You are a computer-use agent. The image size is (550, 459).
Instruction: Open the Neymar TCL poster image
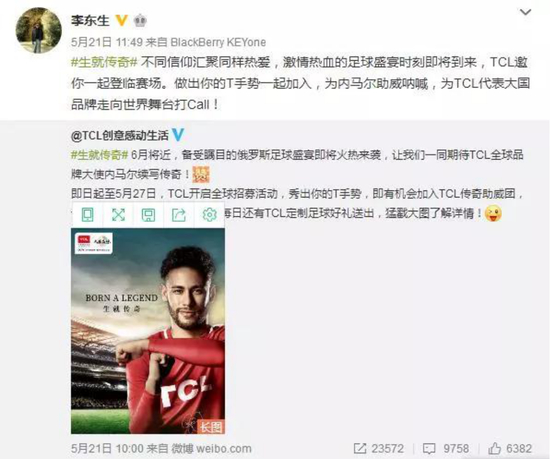click(148, 331)
